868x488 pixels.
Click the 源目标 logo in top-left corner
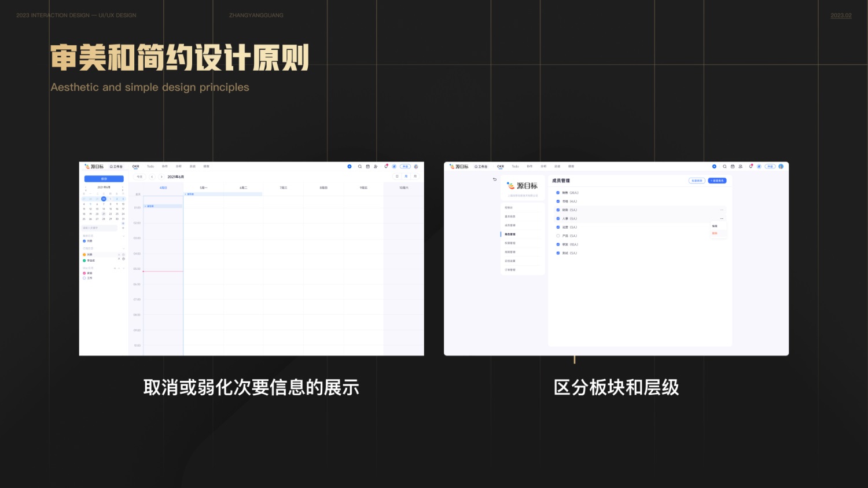coord(94,166)
